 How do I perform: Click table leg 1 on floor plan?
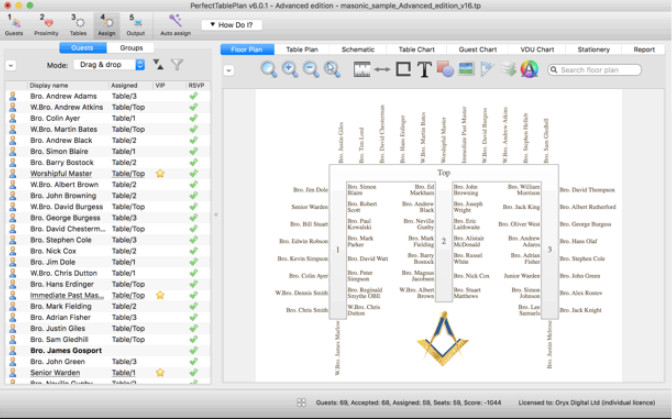[338, 250]
